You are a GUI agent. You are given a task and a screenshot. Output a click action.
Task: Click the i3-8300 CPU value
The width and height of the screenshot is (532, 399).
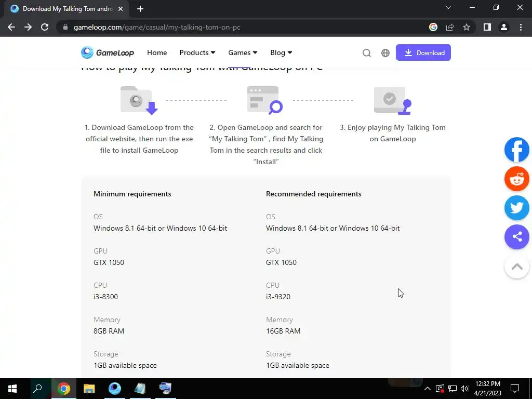[105, 297]
